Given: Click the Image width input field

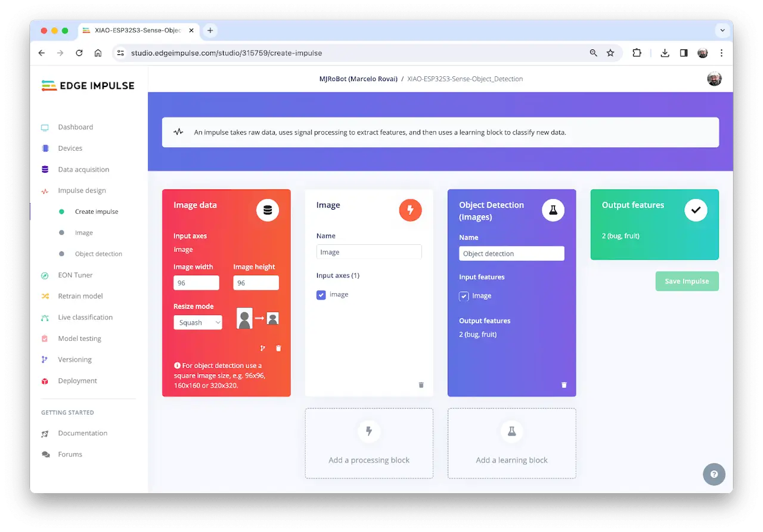Looking at the screenshot, I should point(196,283).
